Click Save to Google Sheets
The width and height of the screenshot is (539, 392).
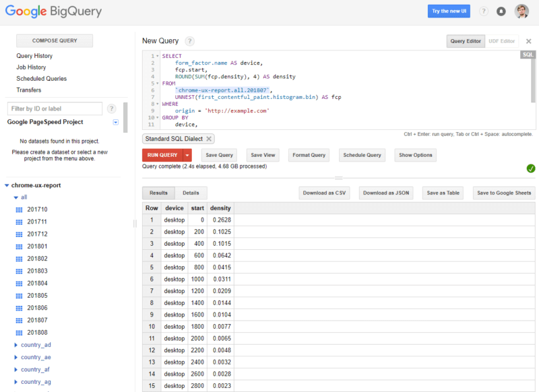click(504, 193)
